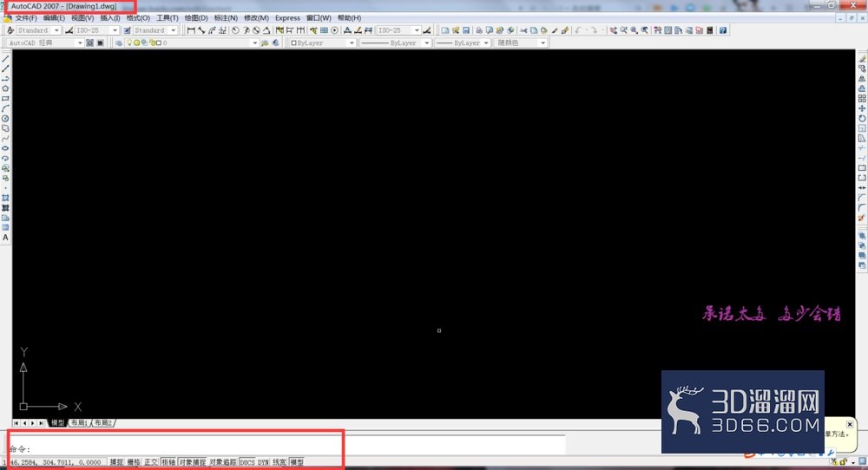
Task: Toggle 对象捕捉 object snap in status bar
Action: pyautogui.click(x=192, y=461)
